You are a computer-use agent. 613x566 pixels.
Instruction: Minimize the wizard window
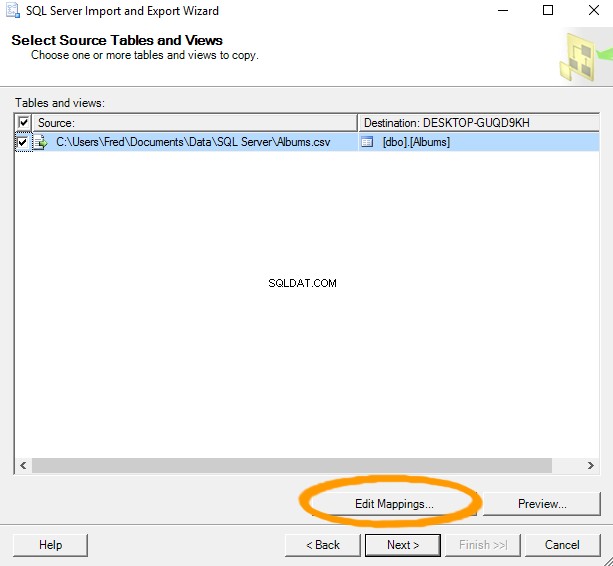503,11
